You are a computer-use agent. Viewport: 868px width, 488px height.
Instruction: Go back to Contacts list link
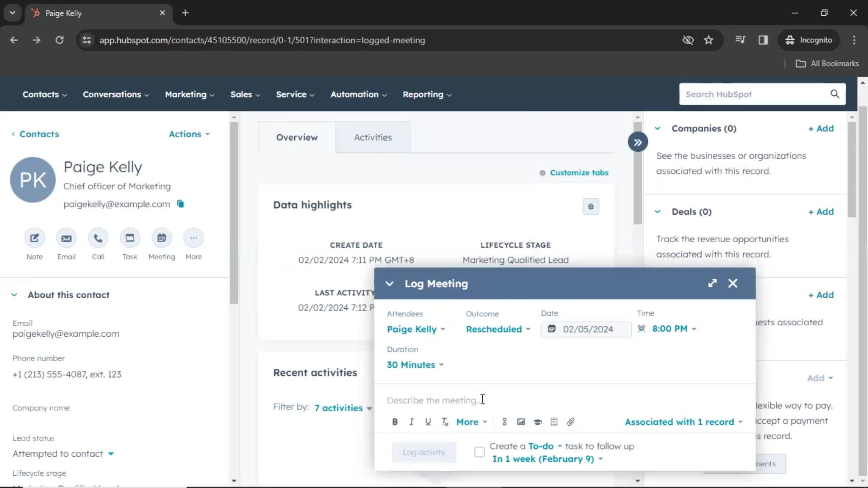(35, 134)
